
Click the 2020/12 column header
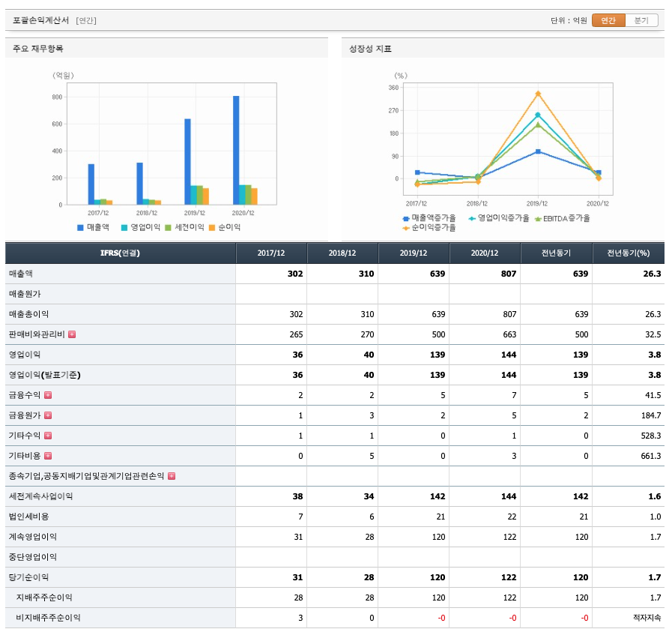(485, 253)
